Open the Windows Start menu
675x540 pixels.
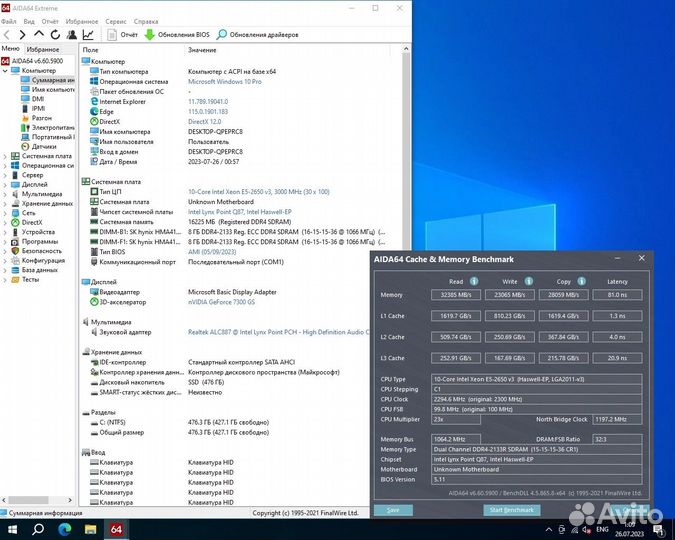tap(12, 529)
